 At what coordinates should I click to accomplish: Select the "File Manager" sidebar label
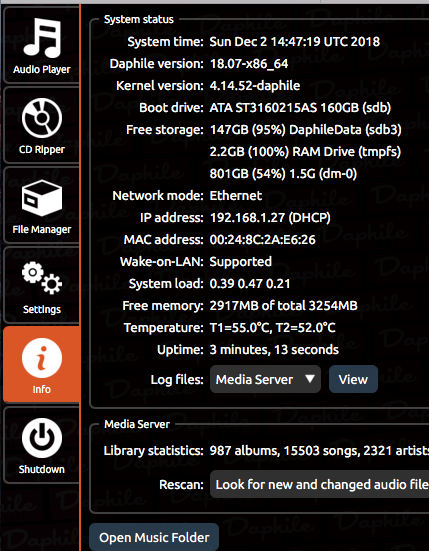41,229
